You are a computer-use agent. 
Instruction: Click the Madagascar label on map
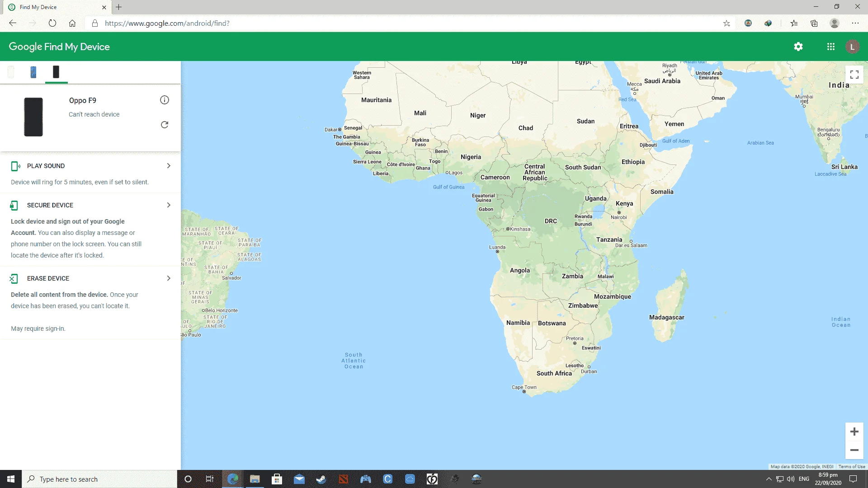[x=666, y=317]
